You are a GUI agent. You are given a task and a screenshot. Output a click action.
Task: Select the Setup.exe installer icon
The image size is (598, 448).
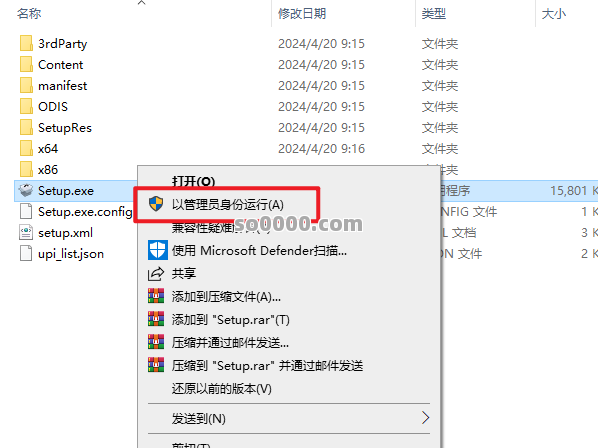click(x=26, y=190)
